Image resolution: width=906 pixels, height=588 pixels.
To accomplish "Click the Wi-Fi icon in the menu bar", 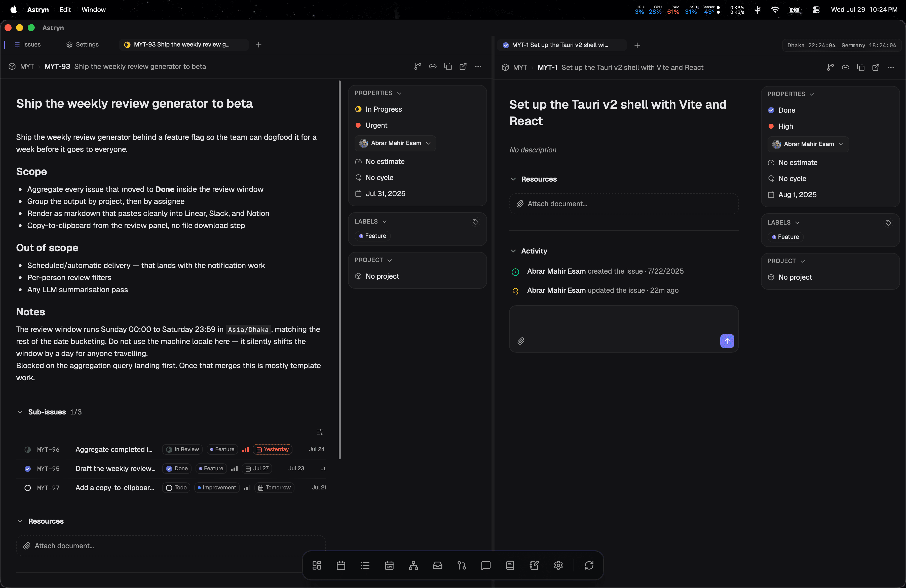I will click(x=775, y=10).
